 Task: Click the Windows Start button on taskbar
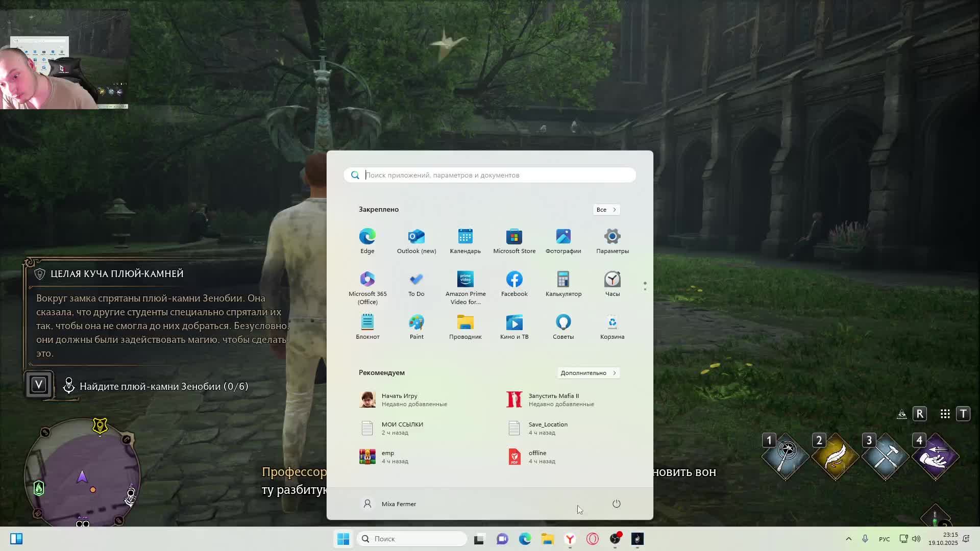click(x=343, y=539)
